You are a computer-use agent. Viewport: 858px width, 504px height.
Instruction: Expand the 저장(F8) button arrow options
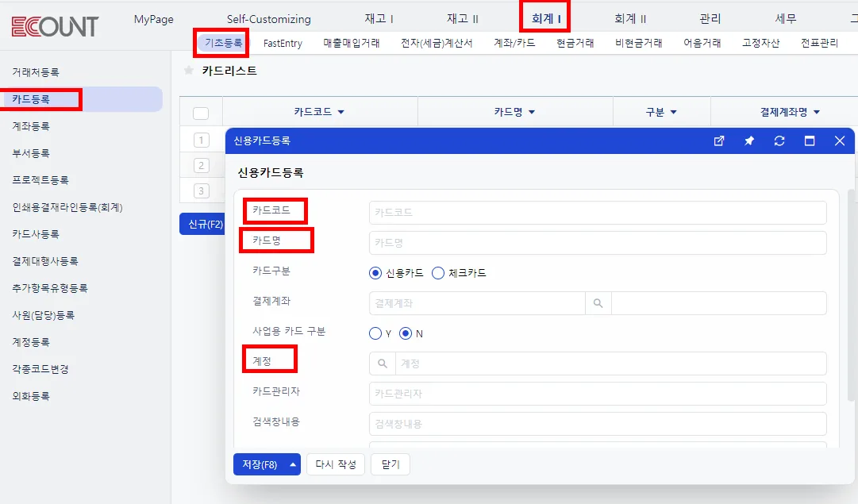click(293, 464)
